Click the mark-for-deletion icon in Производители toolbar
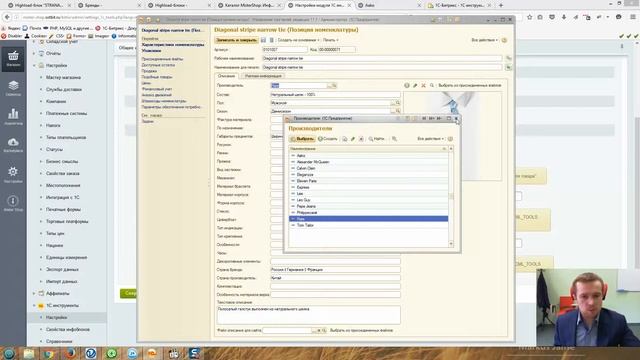 361,139
